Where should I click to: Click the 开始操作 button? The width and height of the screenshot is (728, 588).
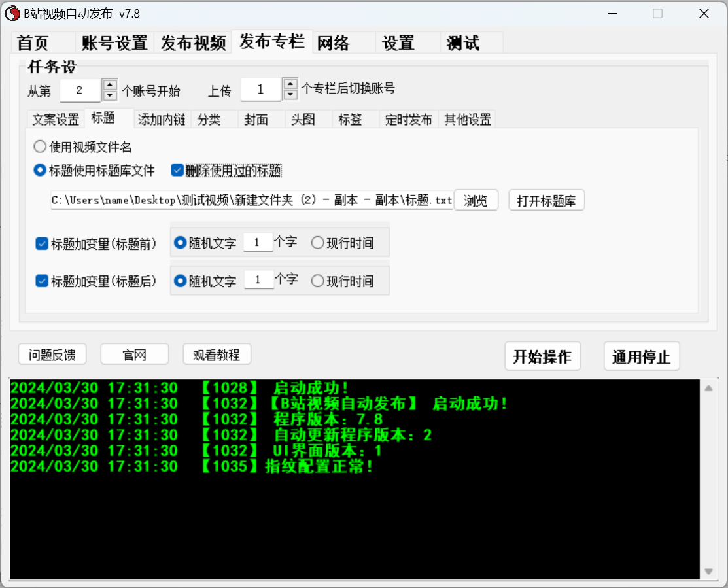(x=542, y=356)
